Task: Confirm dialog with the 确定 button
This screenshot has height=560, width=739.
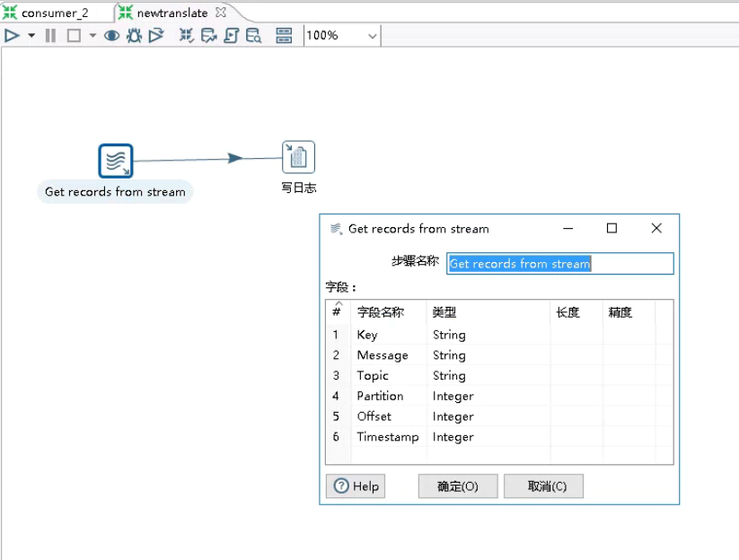Action: tap(457, 486)
